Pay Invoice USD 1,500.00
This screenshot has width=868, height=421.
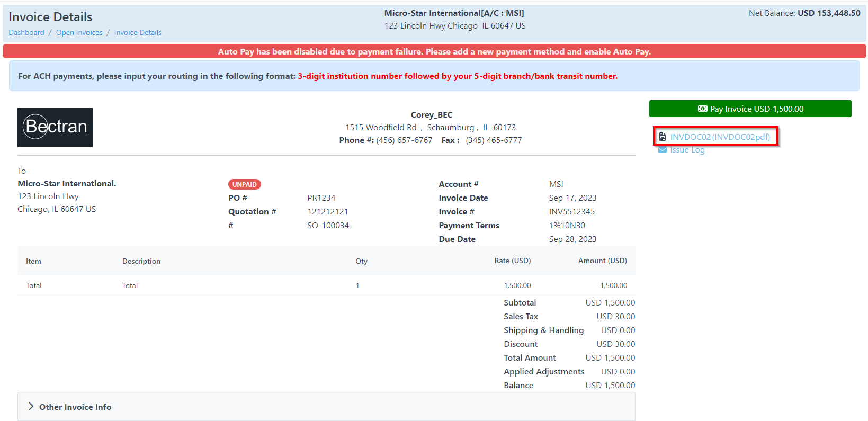point(750,109)
